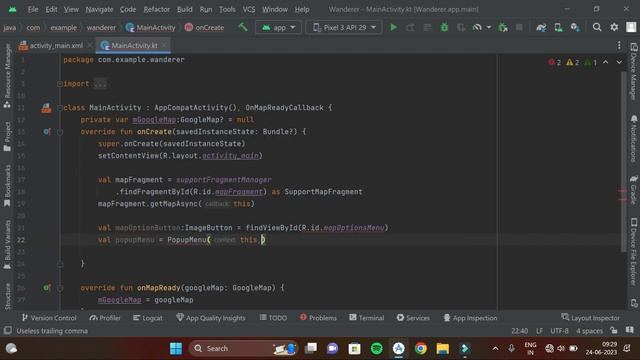Open the App Inspection tool window
The height and width of the screenshot is (360, 640).
click(x=470, y=318)
